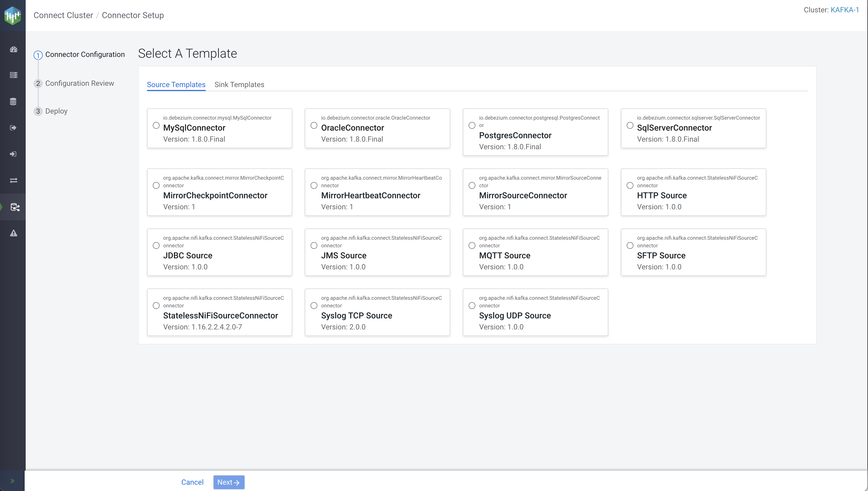Click the Streams Messaging Manager logo
Viewport: 868px width, 491px height.
tap(13, 15)
